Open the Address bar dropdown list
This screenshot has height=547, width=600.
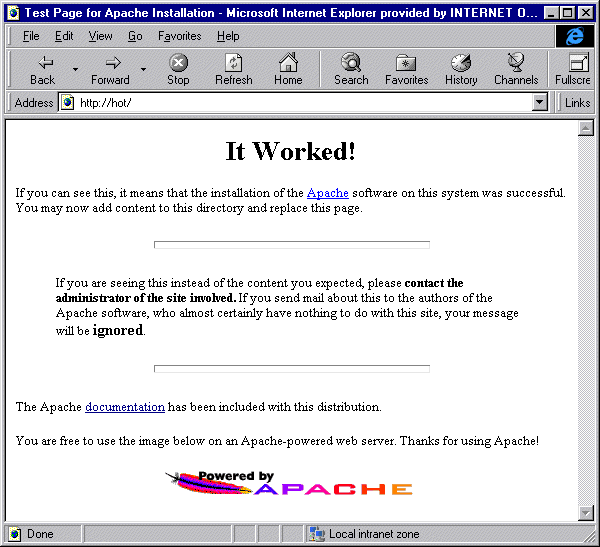pos(540,102)
